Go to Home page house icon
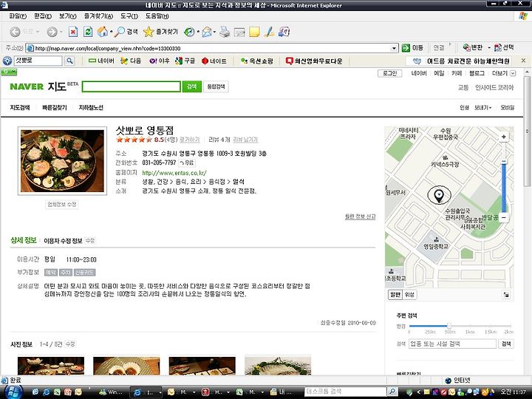Screen dimensions: 532x399 point(102,32)
